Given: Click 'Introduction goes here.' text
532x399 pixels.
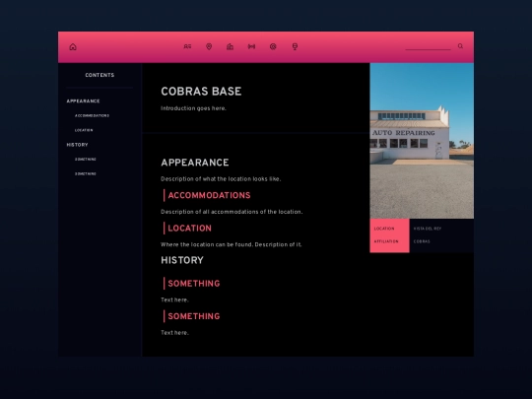Looking at the screenshot, I should coord(193,108).
